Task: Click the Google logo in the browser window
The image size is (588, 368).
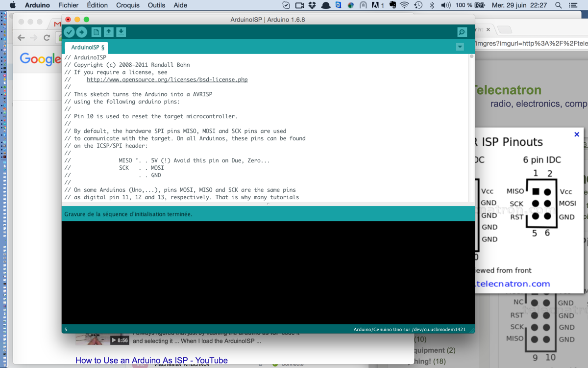Action: (x=40, y=59)
